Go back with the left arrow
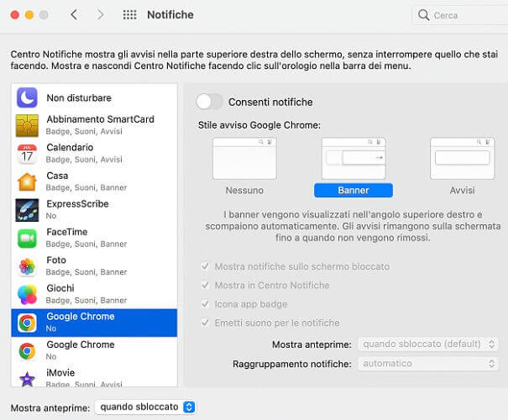Image resolution: width=508 pixels, height=420 pixels. tap(74, 14)
